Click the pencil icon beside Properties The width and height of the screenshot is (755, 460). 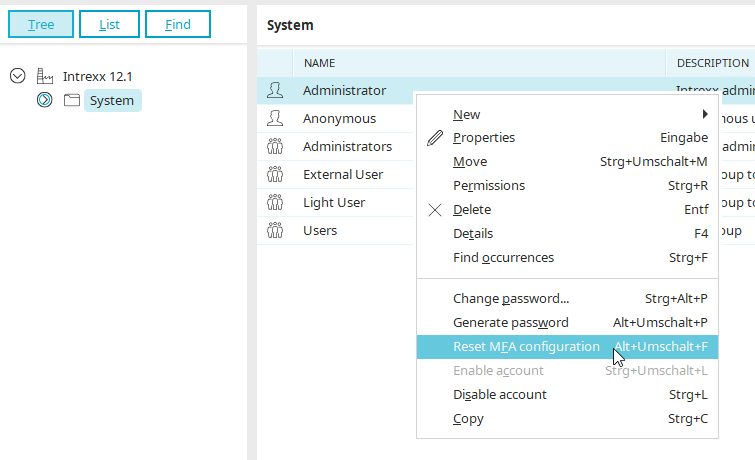434,138
